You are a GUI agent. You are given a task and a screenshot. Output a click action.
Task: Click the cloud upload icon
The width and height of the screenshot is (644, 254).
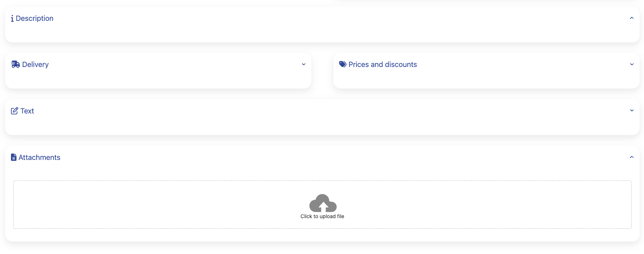tap(323, 203)
